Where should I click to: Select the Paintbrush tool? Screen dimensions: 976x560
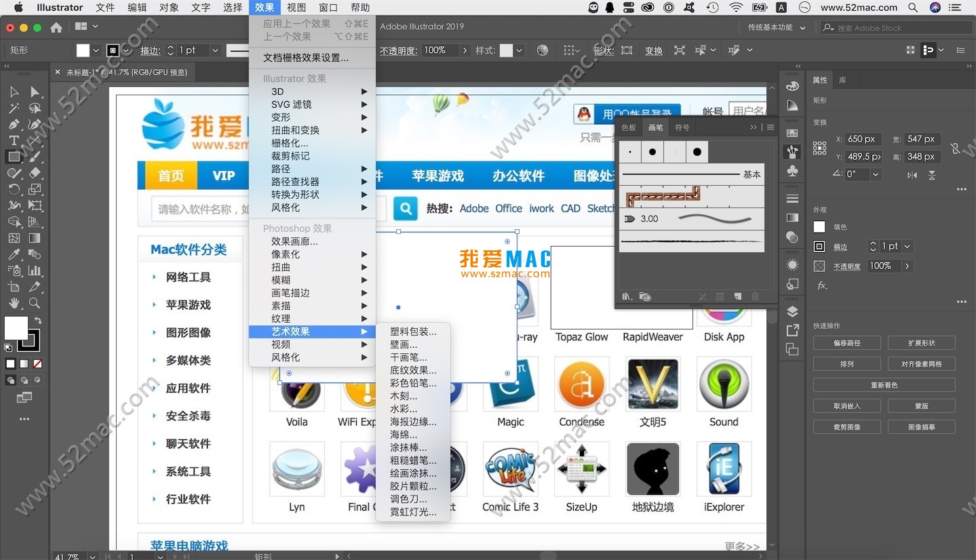click(35, 157)
